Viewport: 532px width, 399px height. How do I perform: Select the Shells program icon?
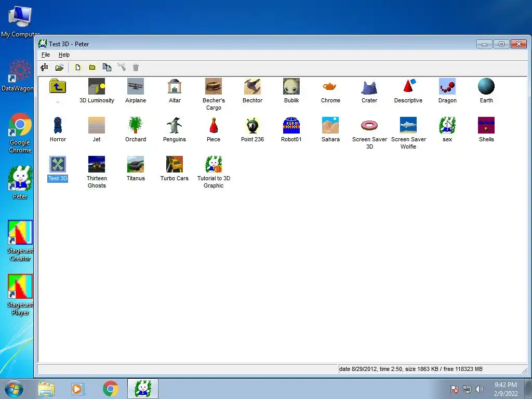[486, 125]
